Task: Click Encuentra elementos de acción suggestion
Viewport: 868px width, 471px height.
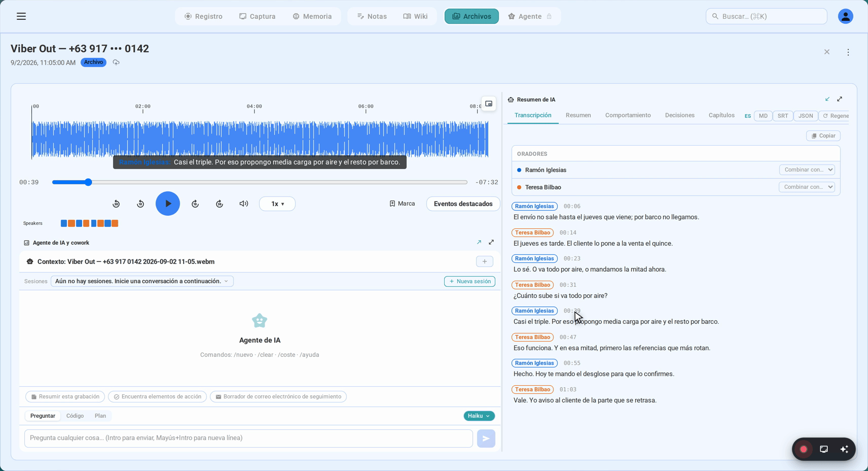Action: 157,396
